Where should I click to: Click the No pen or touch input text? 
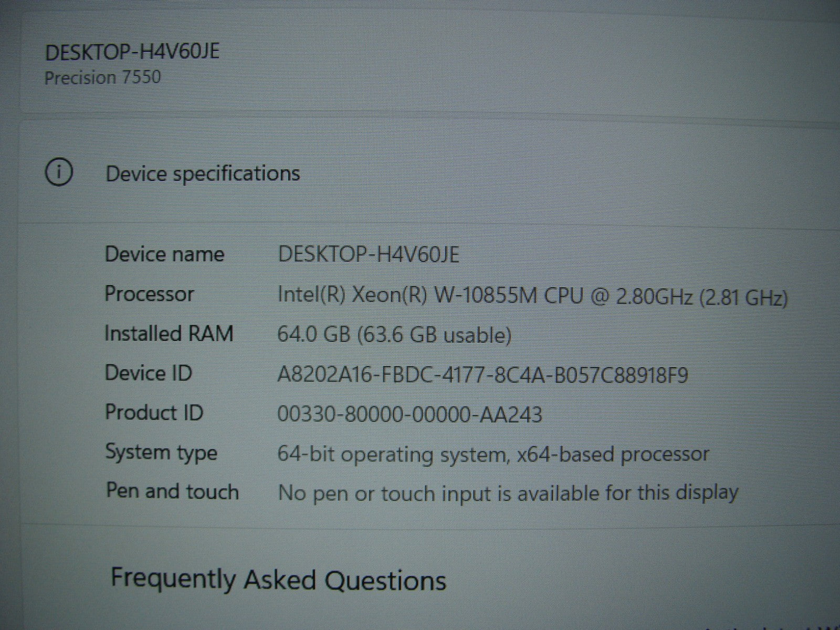point(508,493)
